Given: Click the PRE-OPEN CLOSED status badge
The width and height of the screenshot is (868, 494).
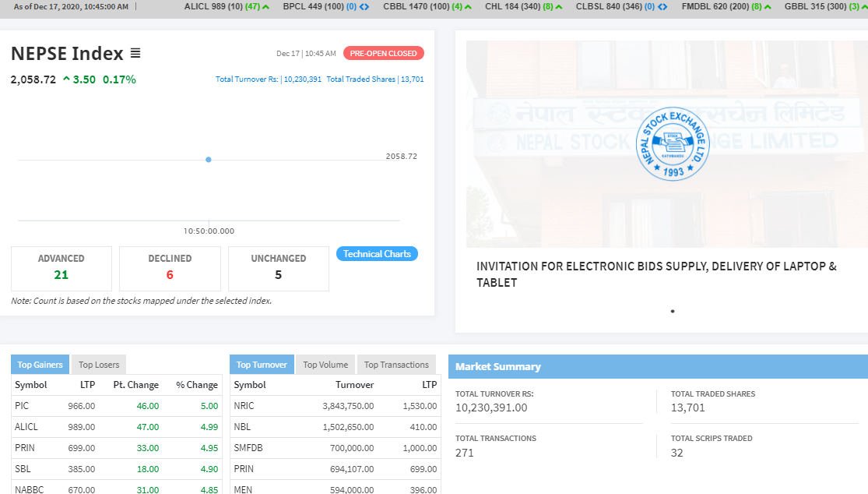Looking at the screenshot, I should [384, 53].
